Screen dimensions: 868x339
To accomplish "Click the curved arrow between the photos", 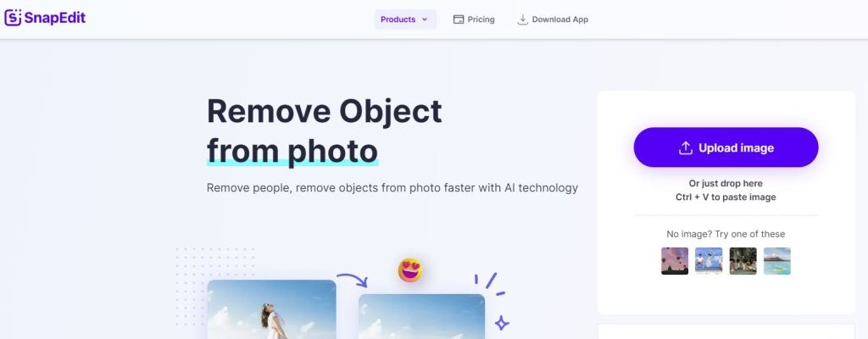I will pos(352,280).
